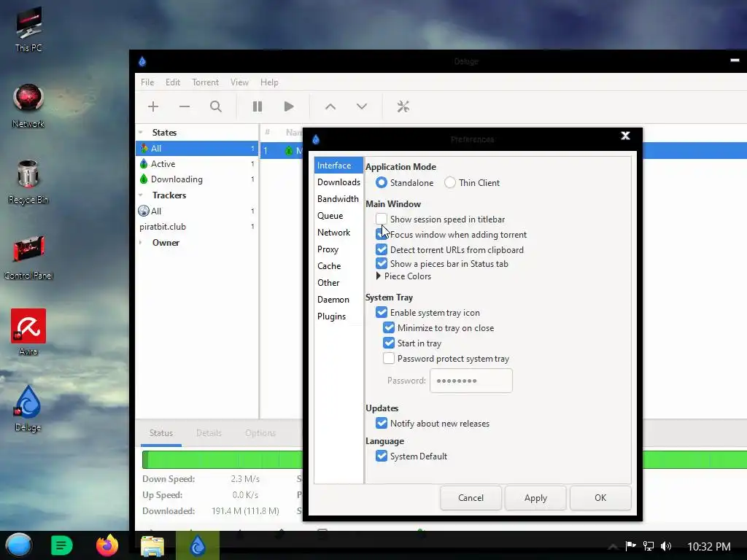Click the Remove torrent minus icon
This screenshot has height=560, width=747.
(185, 106)
